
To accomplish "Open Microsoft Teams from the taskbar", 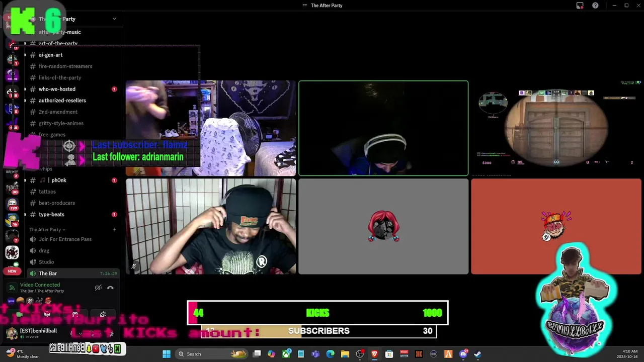I will coord(315,354).
